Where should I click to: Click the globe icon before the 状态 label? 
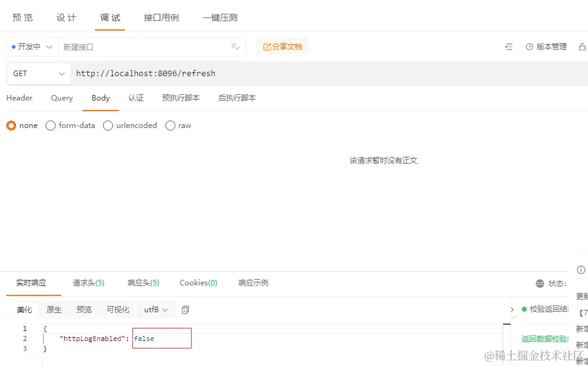coord(539,282)
